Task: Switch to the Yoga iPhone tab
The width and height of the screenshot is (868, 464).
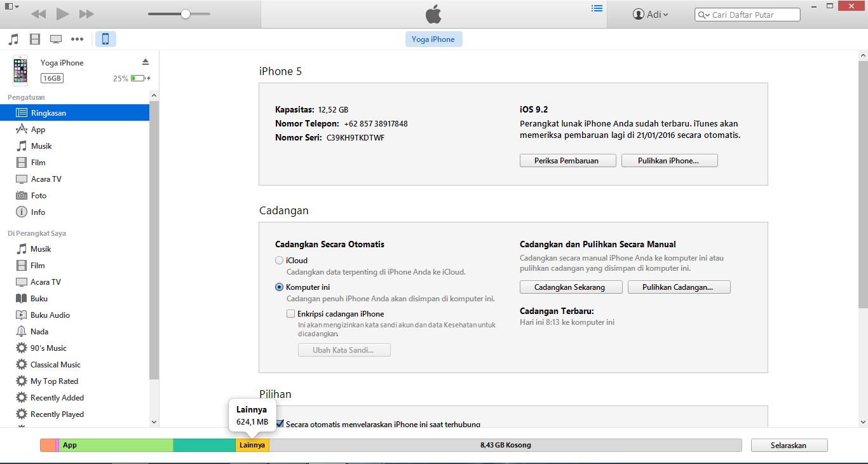Action: tap(433, 39)
